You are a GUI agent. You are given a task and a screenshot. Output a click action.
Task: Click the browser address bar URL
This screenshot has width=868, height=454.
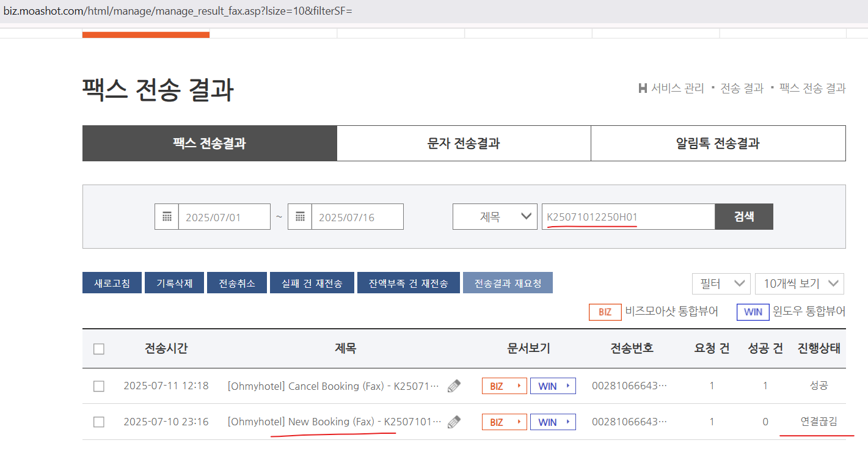[178, 11]
